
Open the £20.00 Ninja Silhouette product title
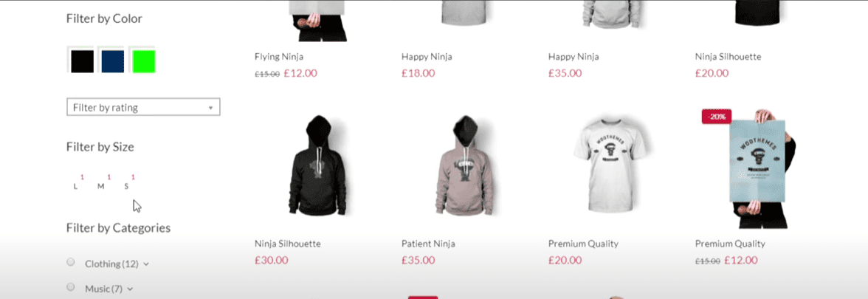728,56
